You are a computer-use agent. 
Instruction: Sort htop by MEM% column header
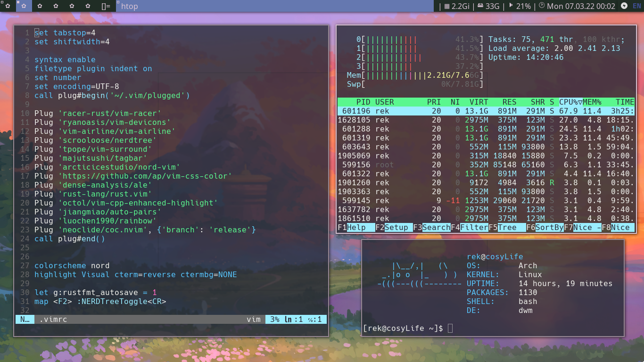click(592, 102)
